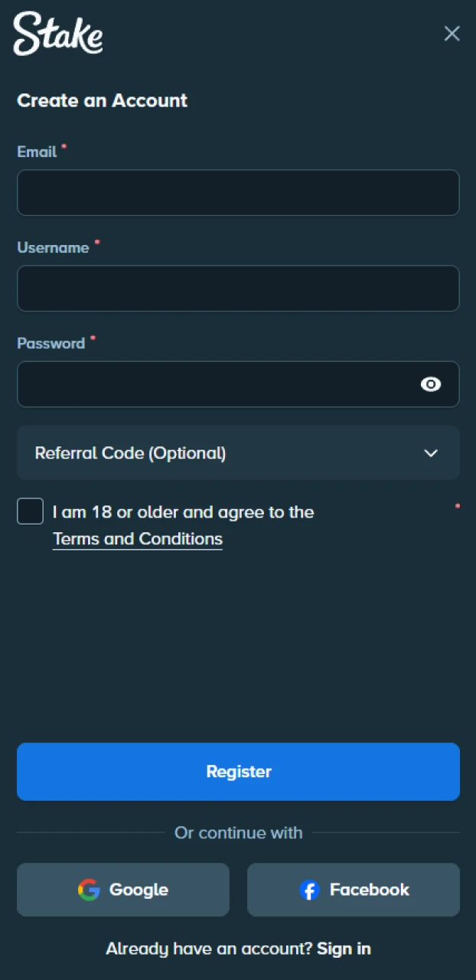Open the Referral Code (Optional) section
476x980 pixels.
130,453
